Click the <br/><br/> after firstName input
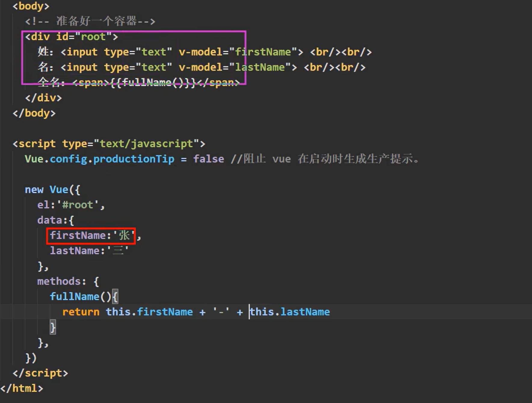Screen dimensions: 532x403 [x=341, y=52]
